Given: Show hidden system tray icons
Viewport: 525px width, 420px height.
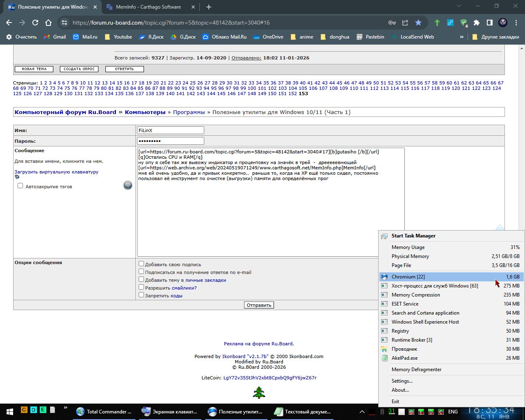Looking at the screenshot, I should tap(362, 411).
